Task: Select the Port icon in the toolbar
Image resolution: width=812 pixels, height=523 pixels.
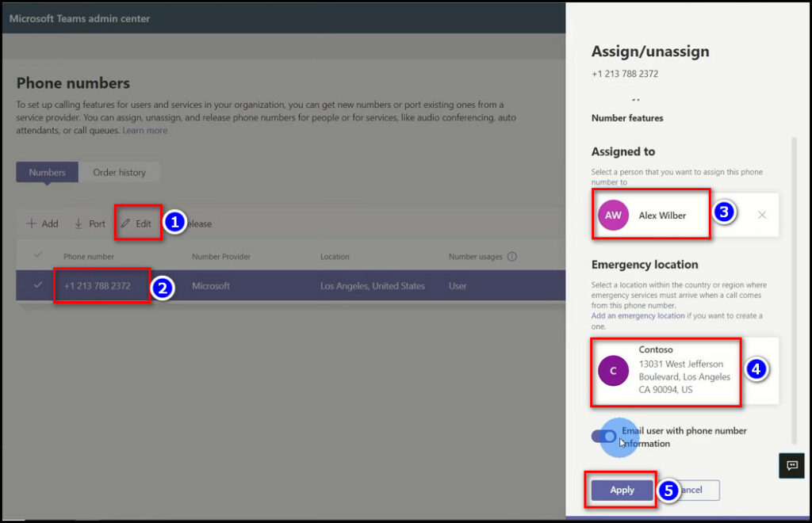Action: 78,223
